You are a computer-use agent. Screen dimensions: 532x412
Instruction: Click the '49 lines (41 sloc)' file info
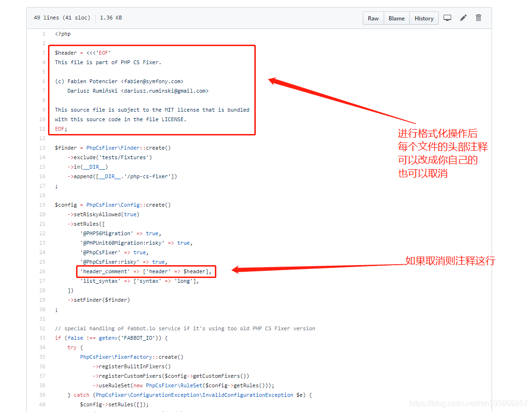pyautogui.click(x=62, y=18)
